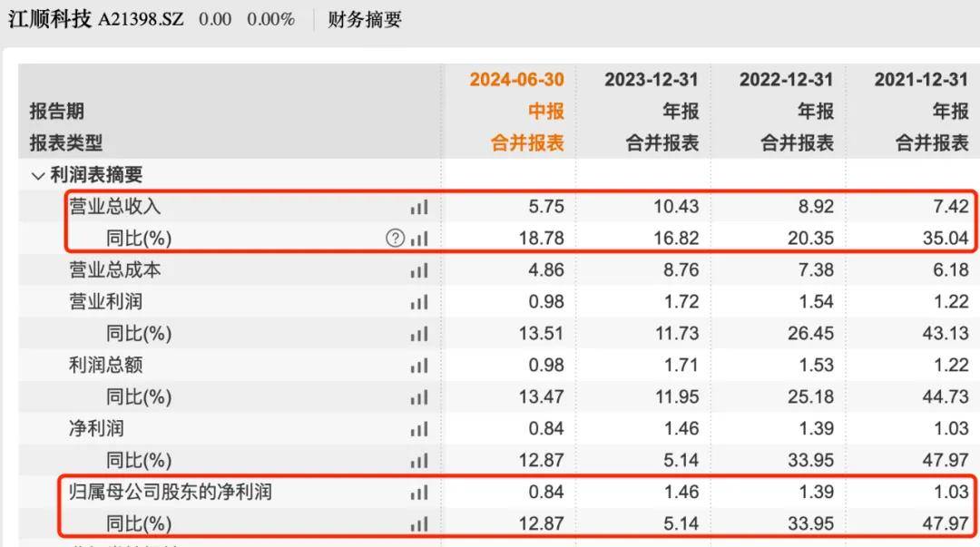Click 营业利润 value 1.72
The image size is (980, 547).
[x=681, y=302]
